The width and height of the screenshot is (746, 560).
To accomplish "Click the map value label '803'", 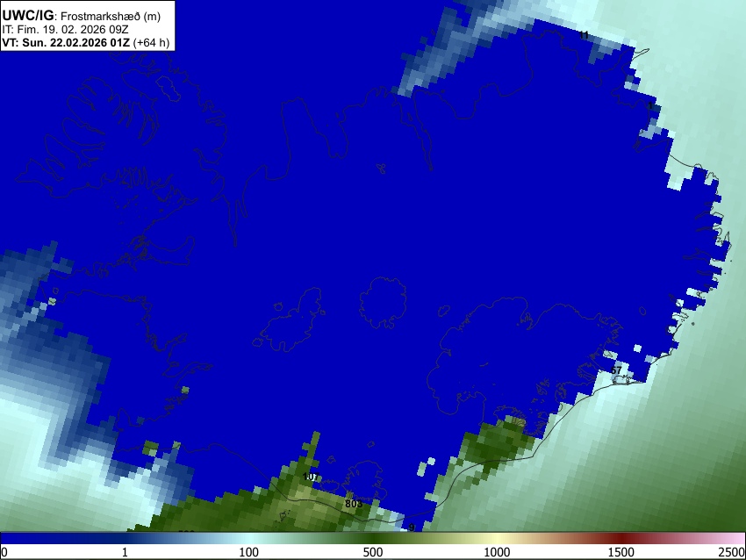I will point(354,503).
